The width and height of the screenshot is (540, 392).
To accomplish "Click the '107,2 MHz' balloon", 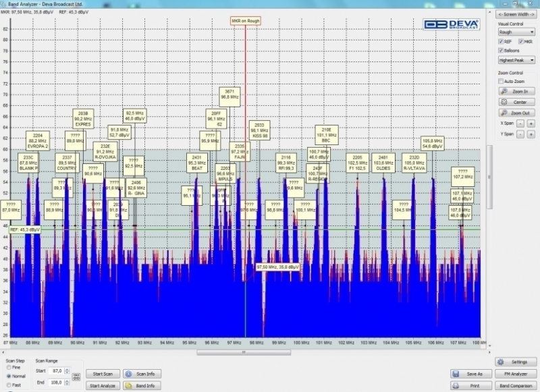I will pyautogui.click(x=462, y=177).
